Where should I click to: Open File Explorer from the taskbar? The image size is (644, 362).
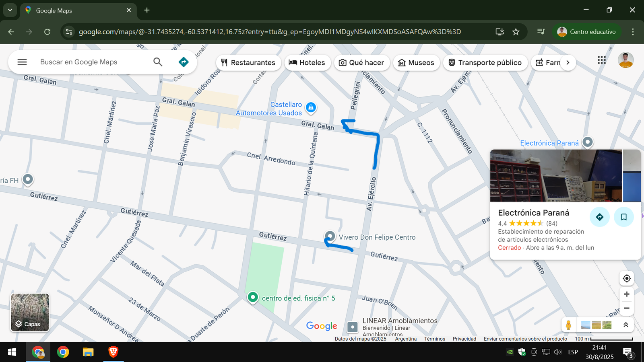pyautogui.click(x=88, y=352)
